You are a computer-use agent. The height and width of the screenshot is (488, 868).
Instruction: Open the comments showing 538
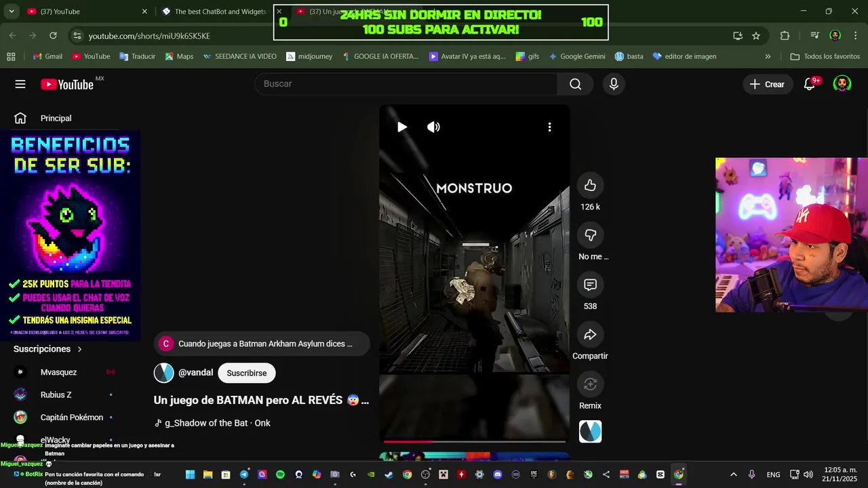tap(590, 285)
